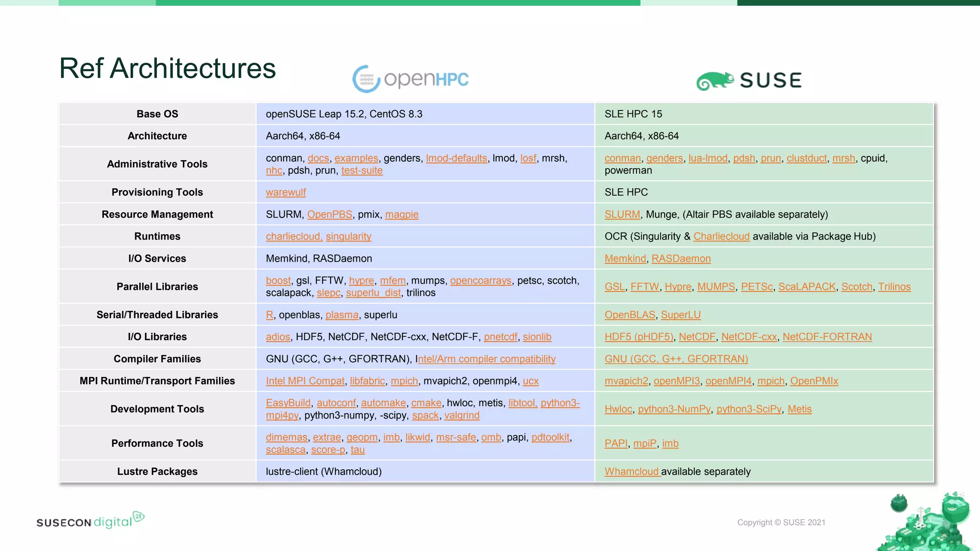The width and height of the screenshot is (980, 551).
Task: Open the Intel MPI Compat link
Action: coord(305,381)
